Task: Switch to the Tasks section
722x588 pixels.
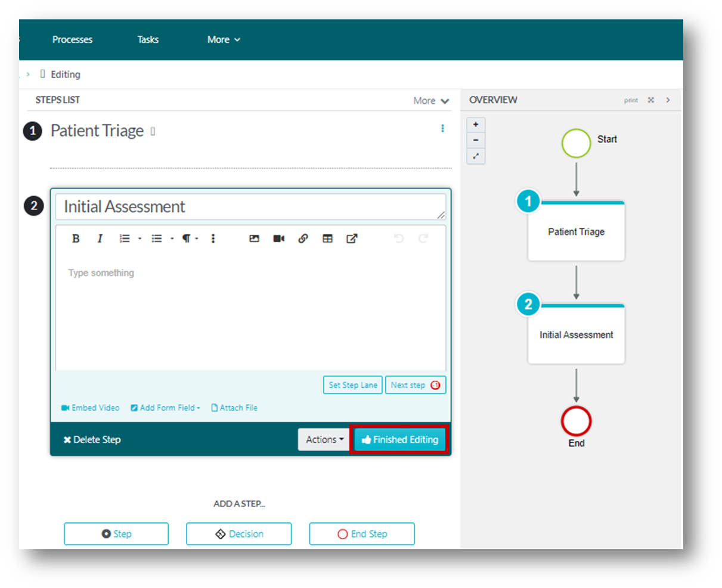Action: (147, 39)
